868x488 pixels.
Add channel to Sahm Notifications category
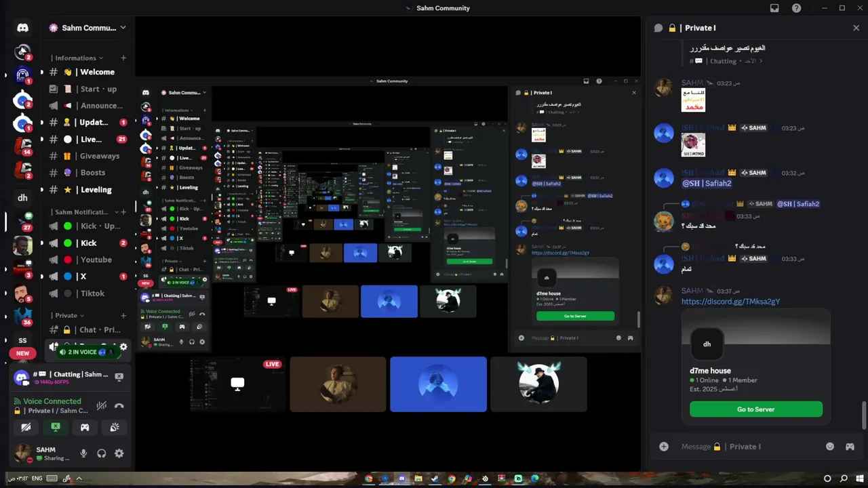tap(123, 212)
